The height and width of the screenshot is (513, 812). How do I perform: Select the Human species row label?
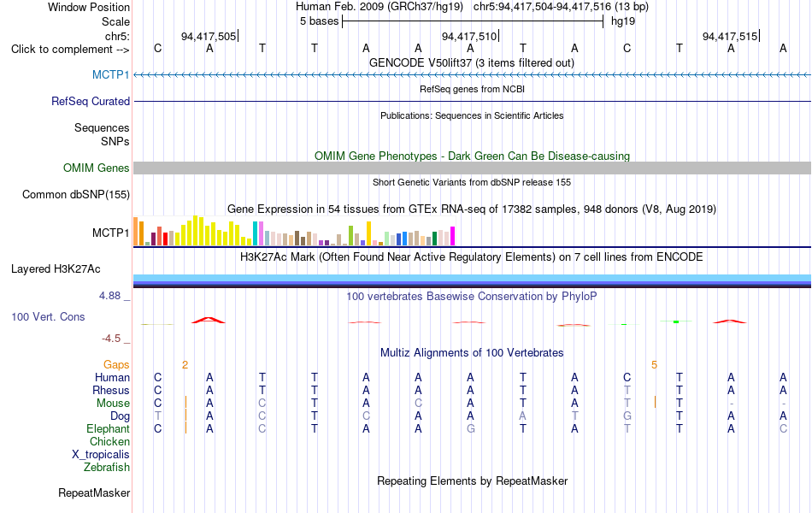[x=112, y=377]
